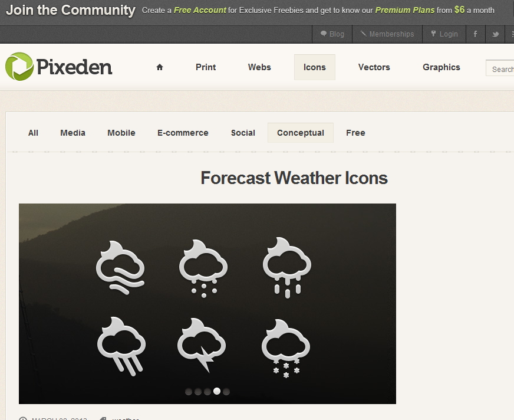Click the slanted heavy rain cloud icon
Image resolution: width=514 pixels, height=420 pixels.
pyautogui.click(x=121, y=346)
